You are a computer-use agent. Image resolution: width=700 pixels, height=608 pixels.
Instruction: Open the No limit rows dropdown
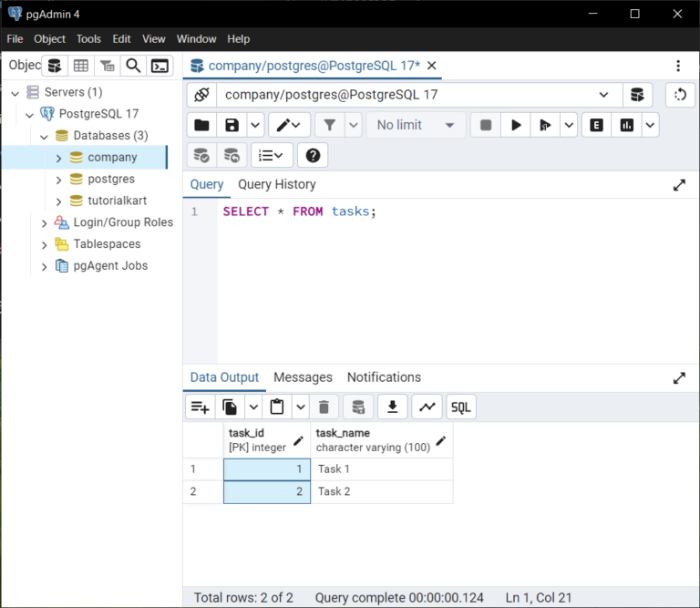416,125
